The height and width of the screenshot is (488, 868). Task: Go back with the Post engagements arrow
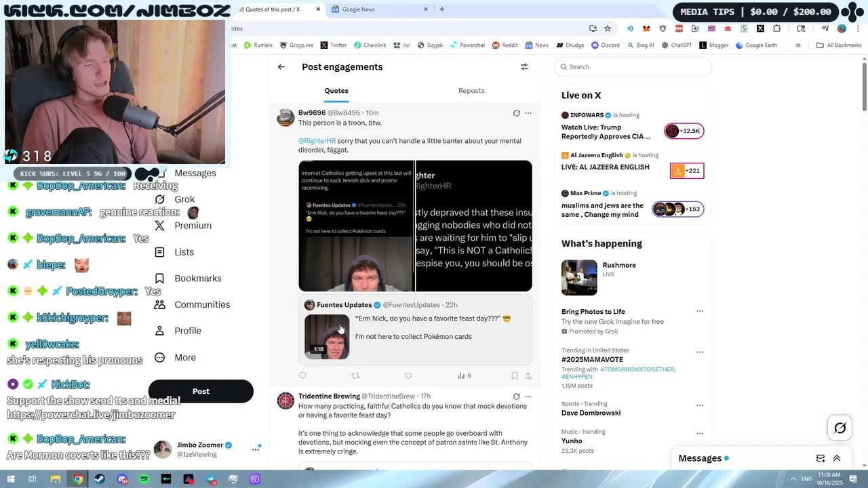(281, 67)
